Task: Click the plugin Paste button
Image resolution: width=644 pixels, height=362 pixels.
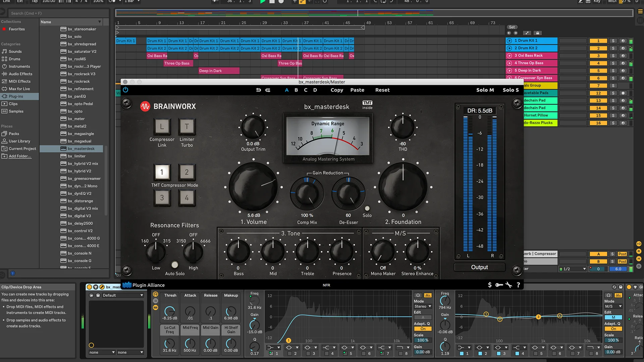Action: [357, 90]
